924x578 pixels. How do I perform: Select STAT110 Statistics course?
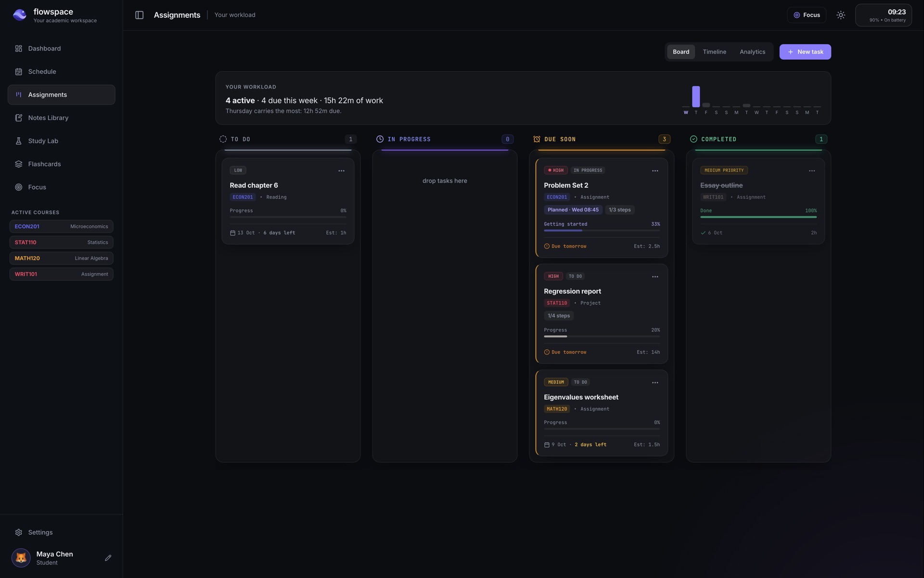(61, 242)
